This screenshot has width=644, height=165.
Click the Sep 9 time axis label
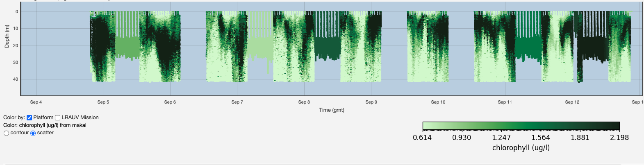click(x=371, y=102)
